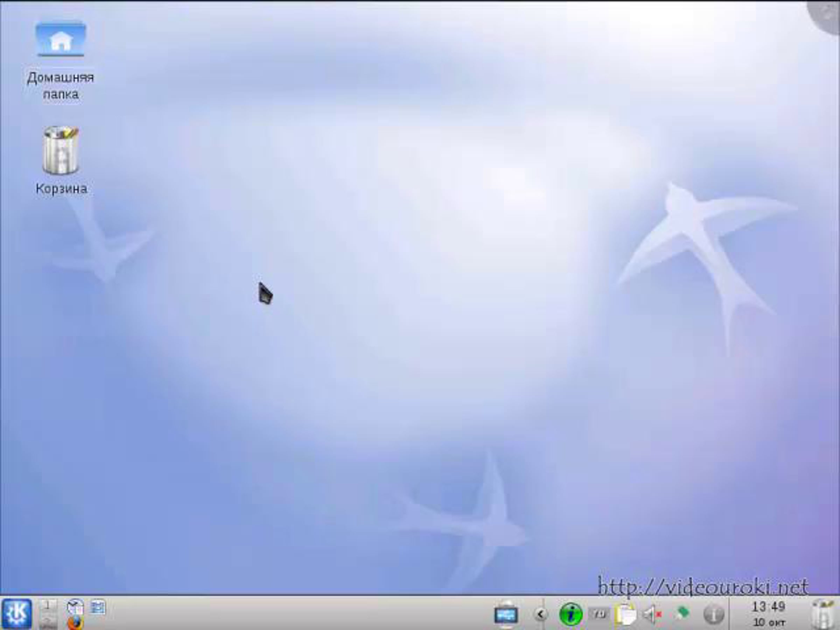Open the calendar by clicking the 13:49 clock
The height and width of the screenshot is (630, 840).
[768, 607]
